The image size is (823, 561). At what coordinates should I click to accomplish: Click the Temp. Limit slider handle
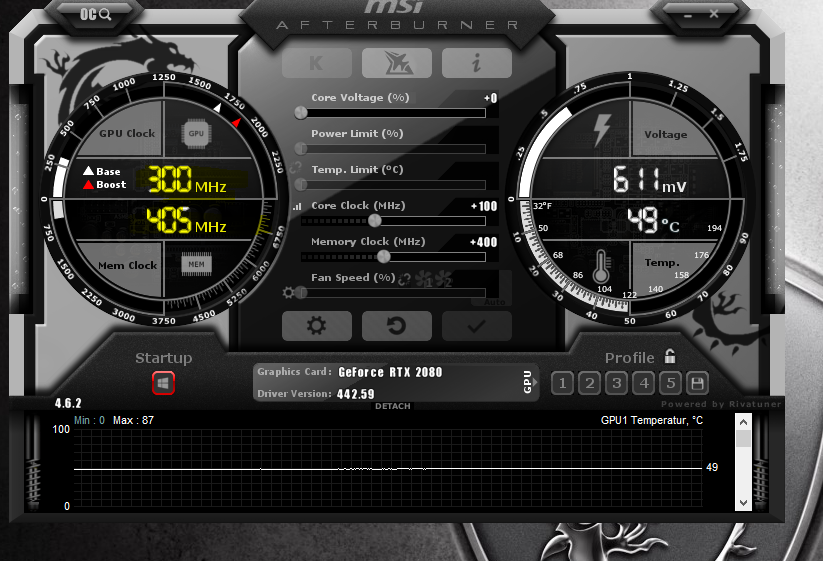coord(301,184)
